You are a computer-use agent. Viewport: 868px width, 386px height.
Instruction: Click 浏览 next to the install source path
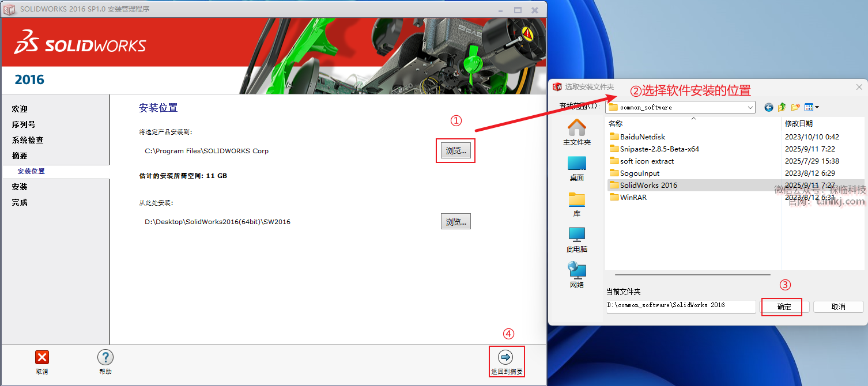456,221
